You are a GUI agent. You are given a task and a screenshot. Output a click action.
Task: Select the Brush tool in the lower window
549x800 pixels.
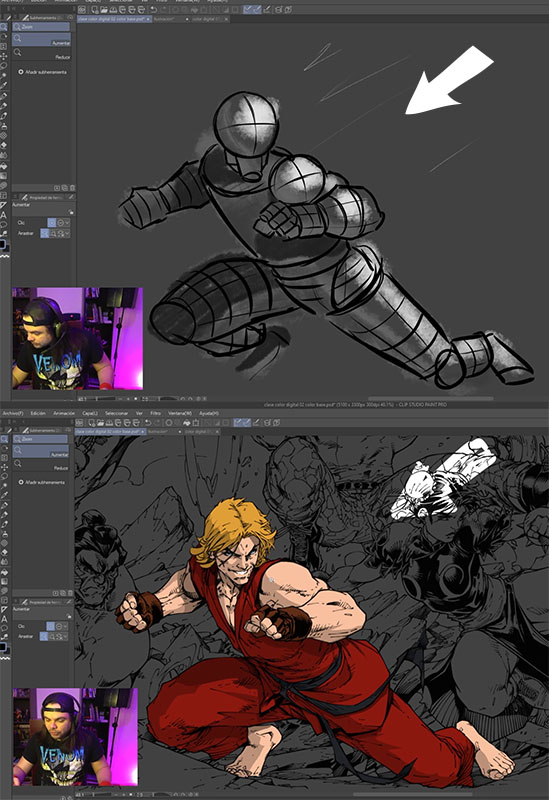coord(4,524)
